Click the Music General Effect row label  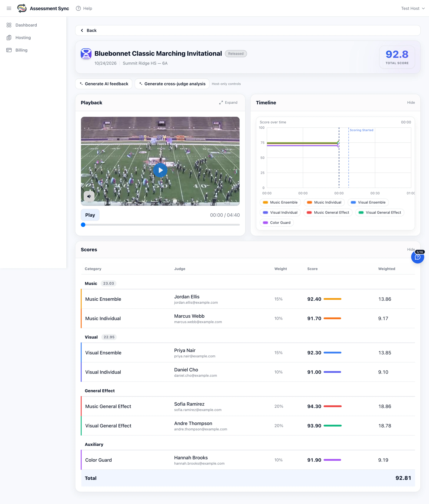click(108, 406)
